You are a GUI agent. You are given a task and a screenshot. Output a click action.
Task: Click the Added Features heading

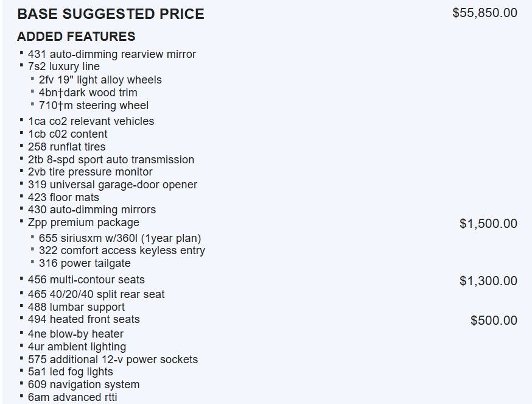pos(76,37)
